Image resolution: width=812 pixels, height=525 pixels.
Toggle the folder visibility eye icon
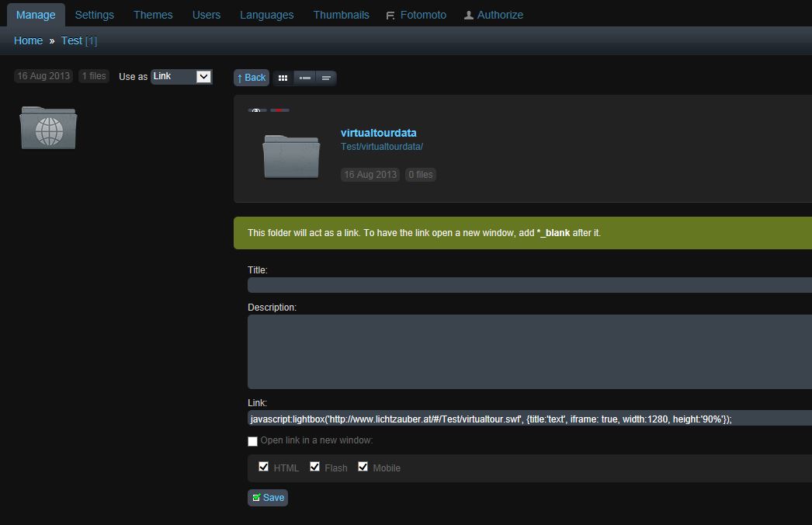pyautogui.click(x=257, y=110)
